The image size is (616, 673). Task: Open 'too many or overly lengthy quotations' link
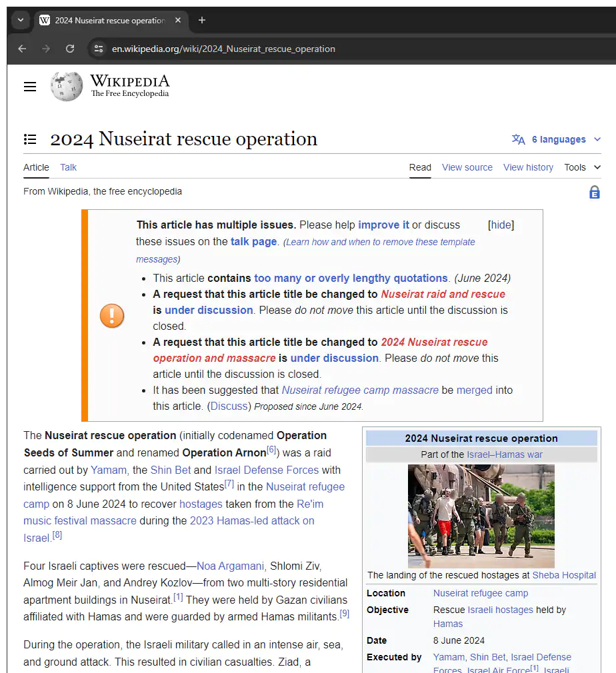[x=351, y=278]
